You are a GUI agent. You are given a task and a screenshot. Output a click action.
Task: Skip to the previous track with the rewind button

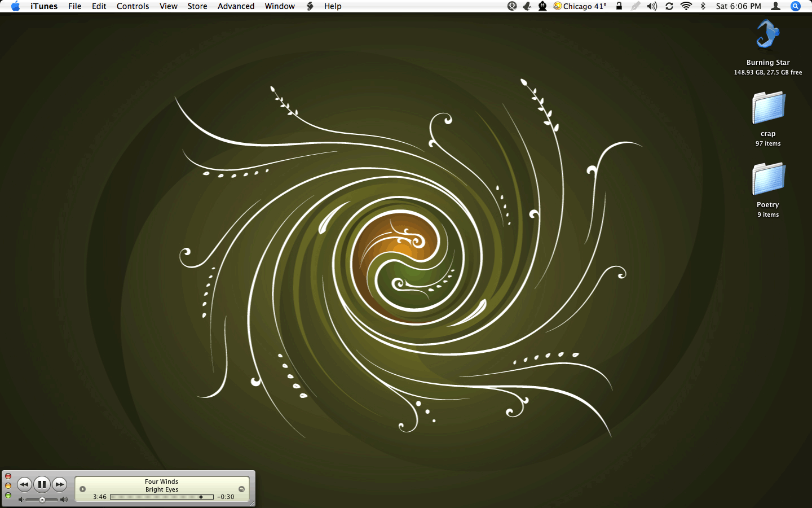24,484
